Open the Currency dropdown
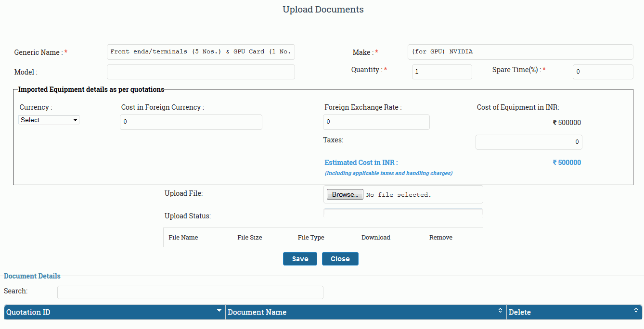The height and width of the screenshot is (329, 644). [x=49, y=120]
